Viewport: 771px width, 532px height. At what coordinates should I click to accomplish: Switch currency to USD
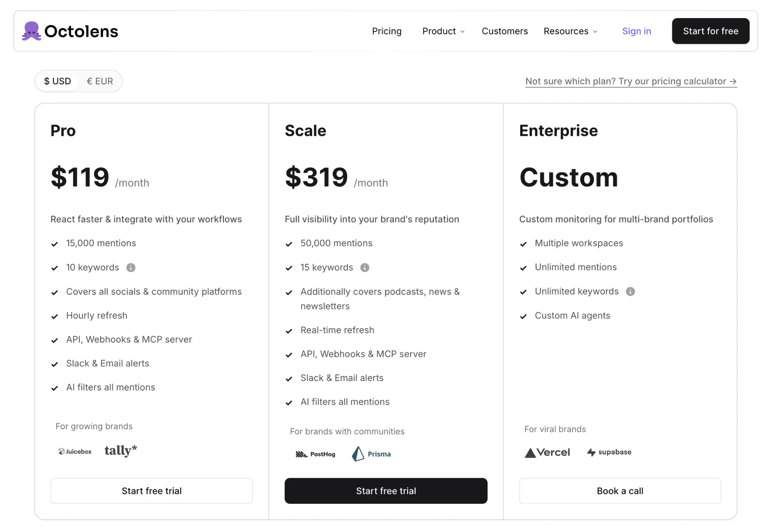[x=58, y=81]
